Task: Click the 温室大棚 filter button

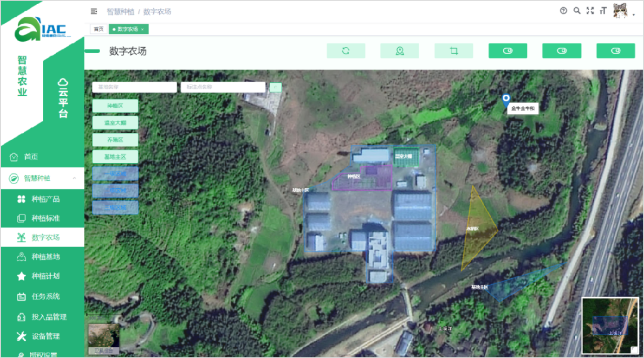Action: tap(115, 123)
